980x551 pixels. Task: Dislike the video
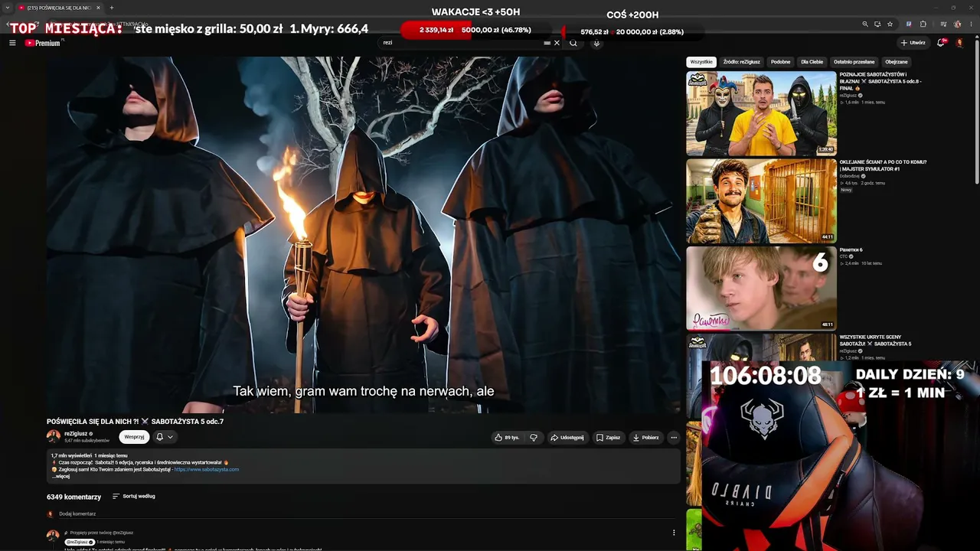[534, 438]
